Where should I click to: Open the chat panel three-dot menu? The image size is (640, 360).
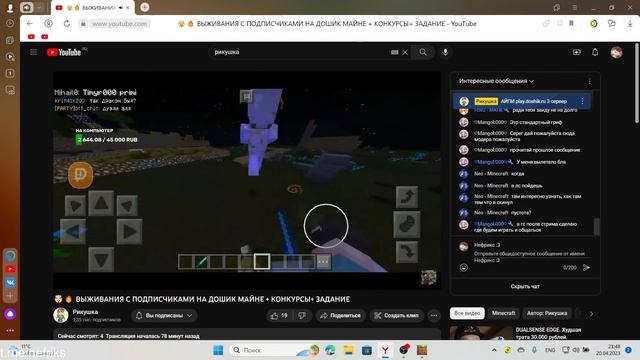(x=589, y=81)
